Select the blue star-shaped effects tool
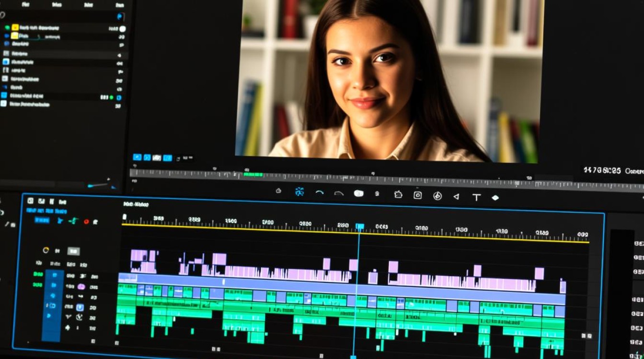The width and height of the screenshot is (644, 359). pos(299,192)
